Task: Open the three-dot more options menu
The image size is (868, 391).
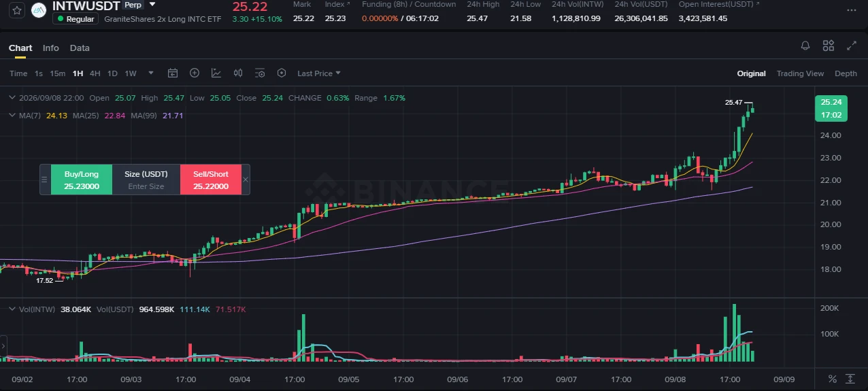Action: pos(852,11)
